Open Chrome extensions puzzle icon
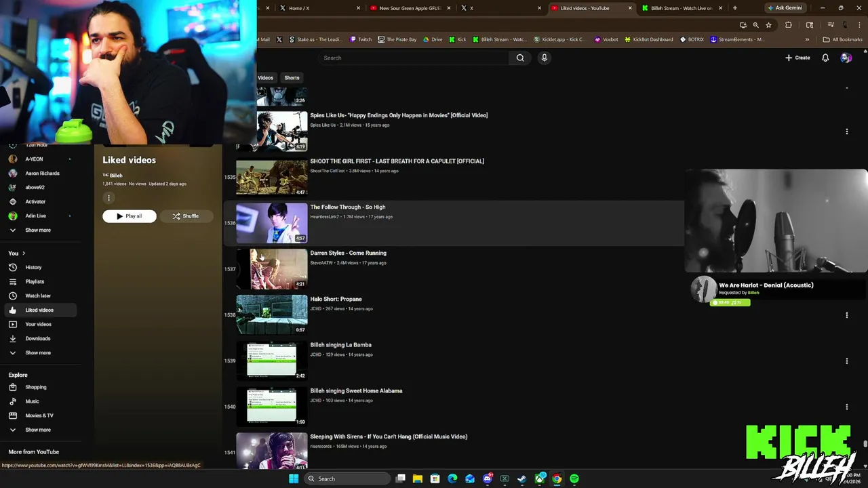The image size is (868, 488). 789,25
